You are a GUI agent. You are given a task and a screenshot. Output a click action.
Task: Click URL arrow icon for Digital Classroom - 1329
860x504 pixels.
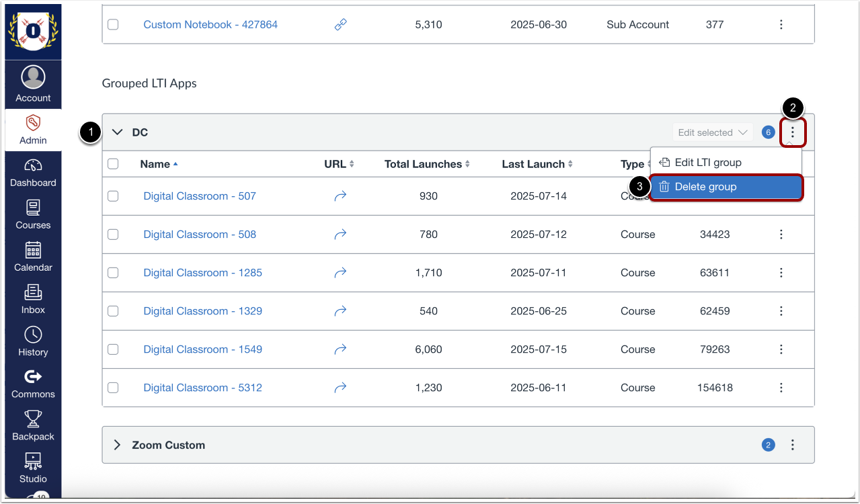(x=340, y=311)
